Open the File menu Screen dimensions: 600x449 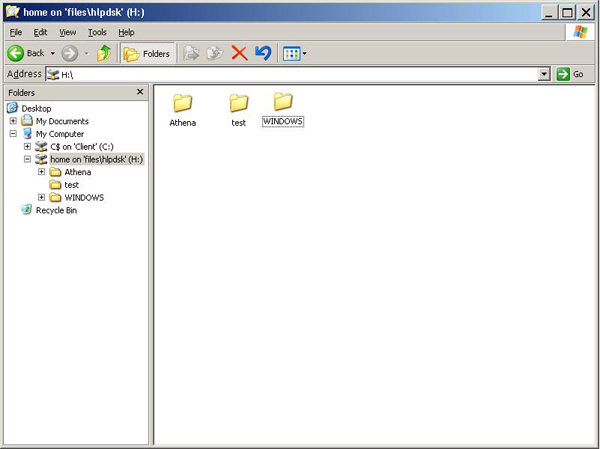tap(16, 33)
